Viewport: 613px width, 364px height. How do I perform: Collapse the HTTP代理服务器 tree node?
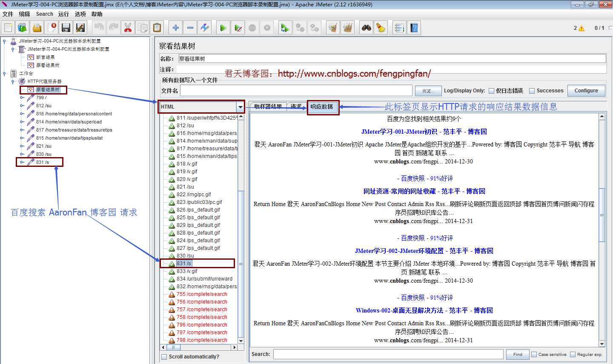point(13,81)
